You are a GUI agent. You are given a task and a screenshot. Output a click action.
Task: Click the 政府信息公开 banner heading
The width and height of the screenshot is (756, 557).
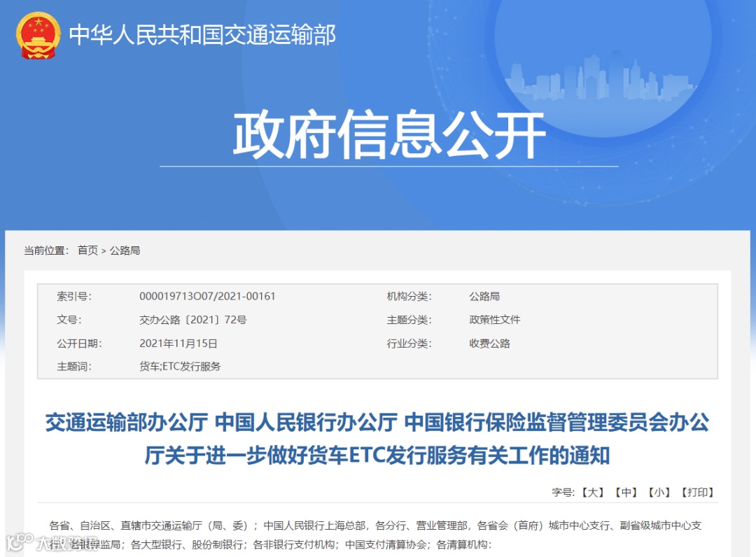(x=390, y=134)
